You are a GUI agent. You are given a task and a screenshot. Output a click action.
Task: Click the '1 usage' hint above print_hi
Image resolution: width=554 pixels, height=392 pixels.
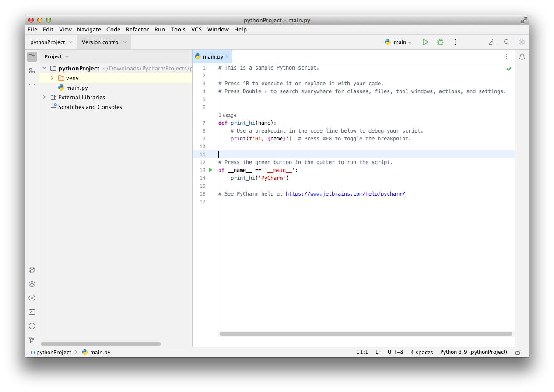pos(227,115)
